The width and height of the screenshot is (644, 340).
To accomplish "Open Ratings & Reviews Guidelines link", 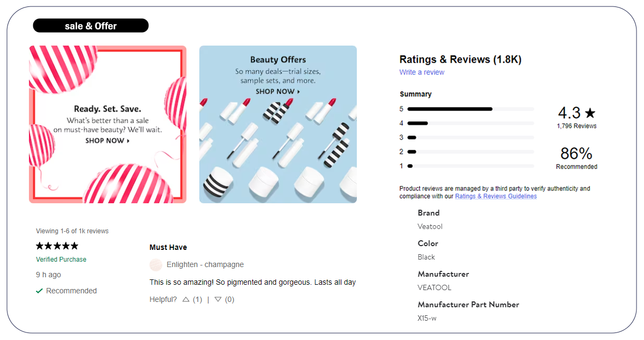I will [x=496, y=196].
